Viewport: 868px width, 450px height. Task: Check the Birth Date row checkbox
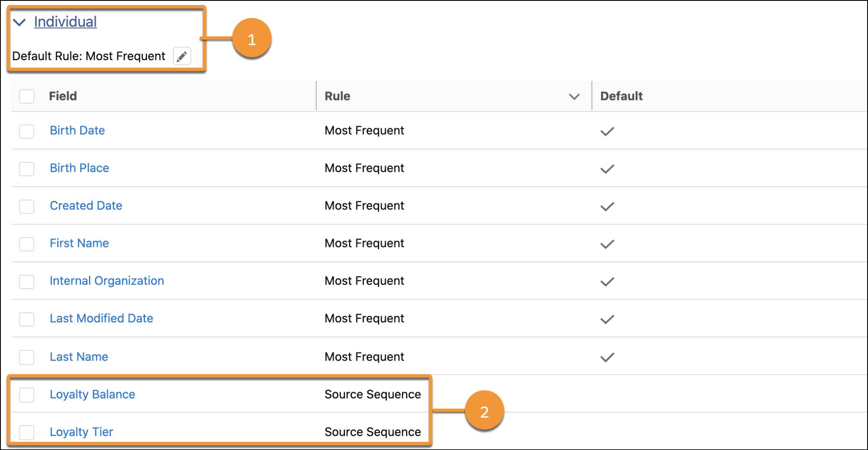point(27,131)
